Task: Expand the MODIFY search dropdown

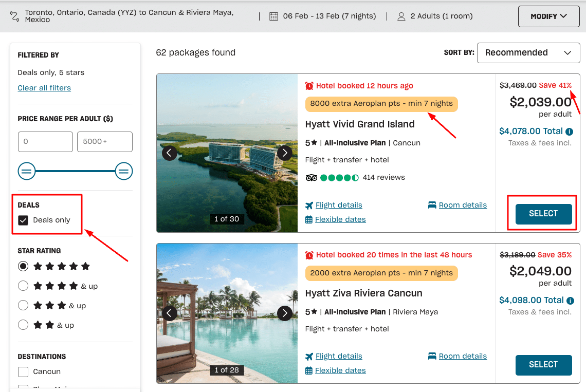Action: pos(548,16)
